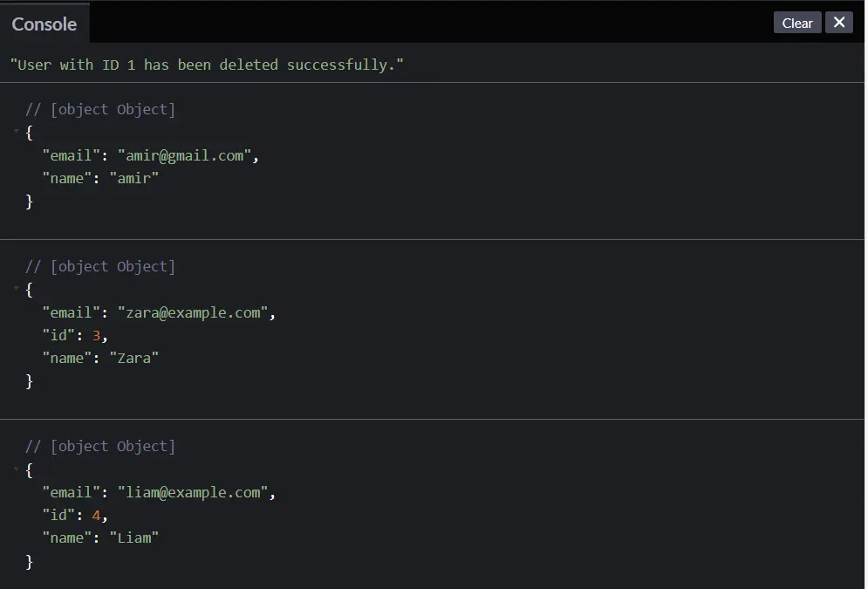This screenshot has height=589, width=868.
Task: Select the zara@example.com email value
Action: tap(193, 312)
